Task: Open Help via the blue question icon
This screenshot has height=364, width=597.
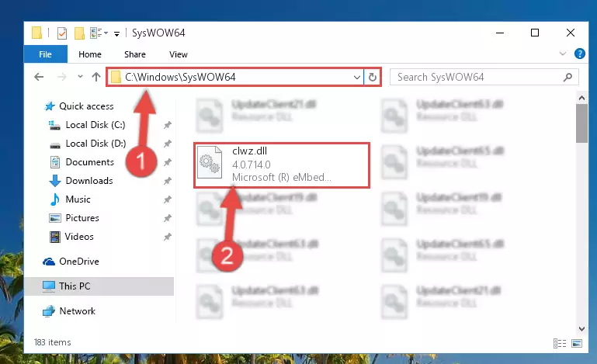Action: coord(579,54)
